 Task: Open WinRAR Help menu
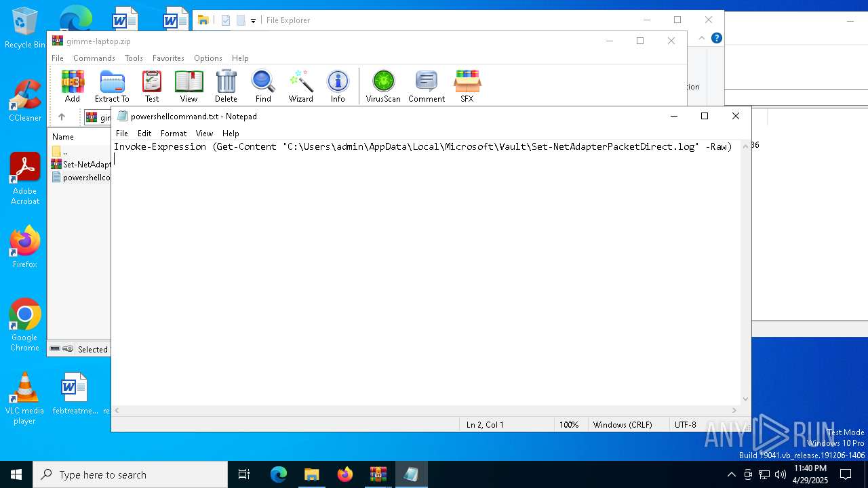click(240, 58)
